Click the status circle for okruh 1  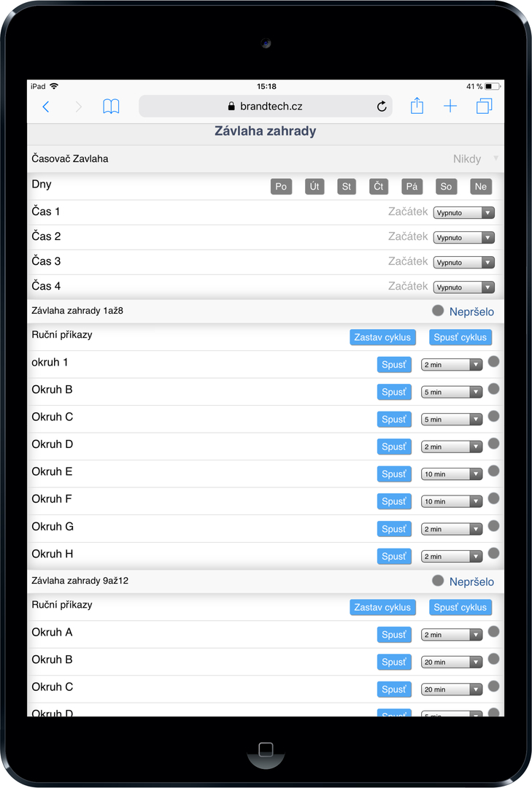[494, 361]
